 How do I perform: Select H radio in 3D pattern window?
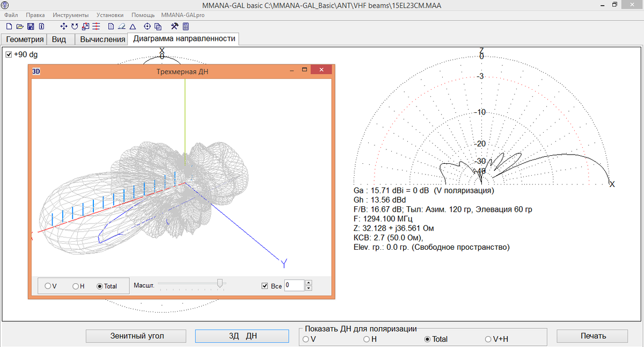(x=75, y=286)
